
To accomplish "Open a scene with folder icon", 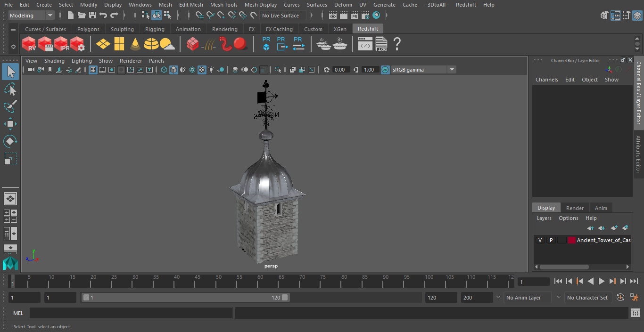I will 81,16.
